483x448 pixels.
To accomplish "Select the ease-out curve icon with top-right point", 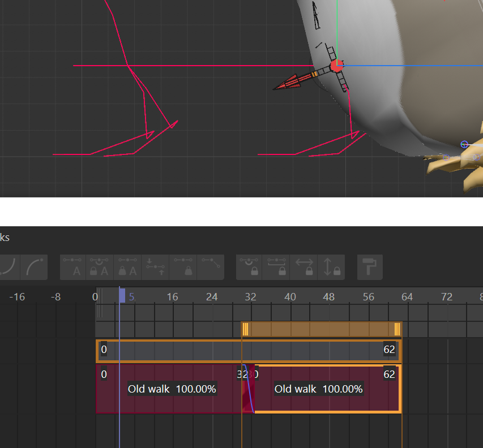I will click(x=34, y=267).
